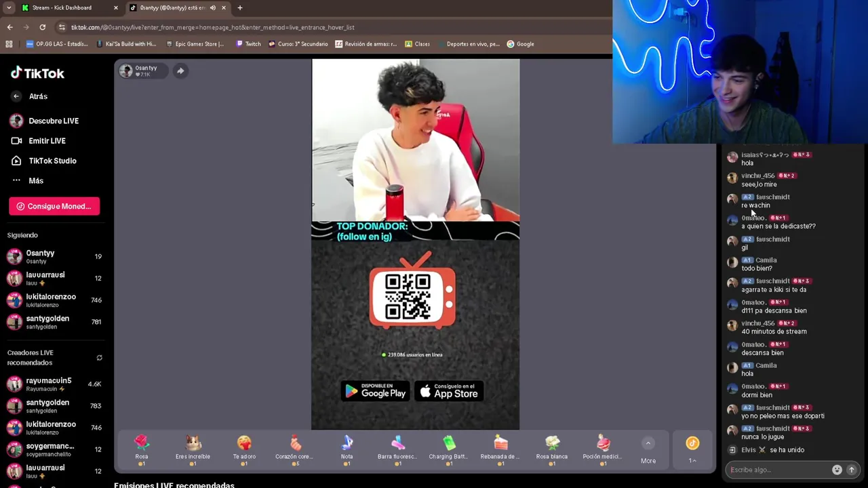Click the send message arrow button
The height and width of the screenshot is (488, 868).
852,470
